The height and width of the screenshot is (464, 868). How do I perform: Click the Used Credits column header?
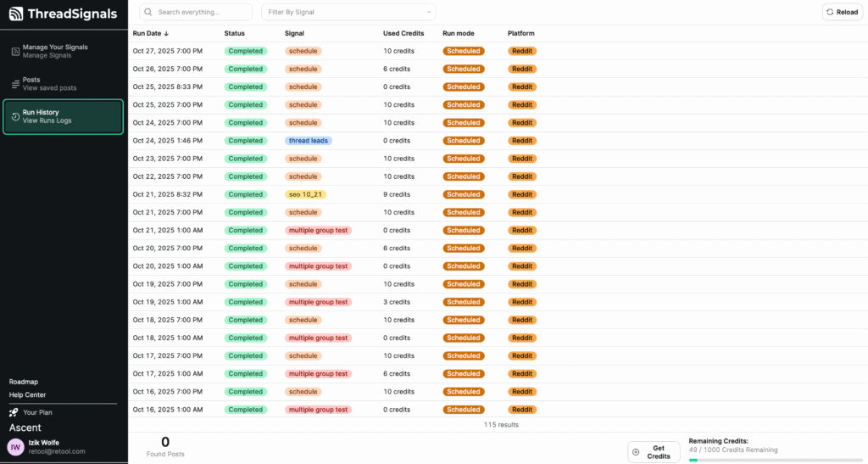[403, 33]
